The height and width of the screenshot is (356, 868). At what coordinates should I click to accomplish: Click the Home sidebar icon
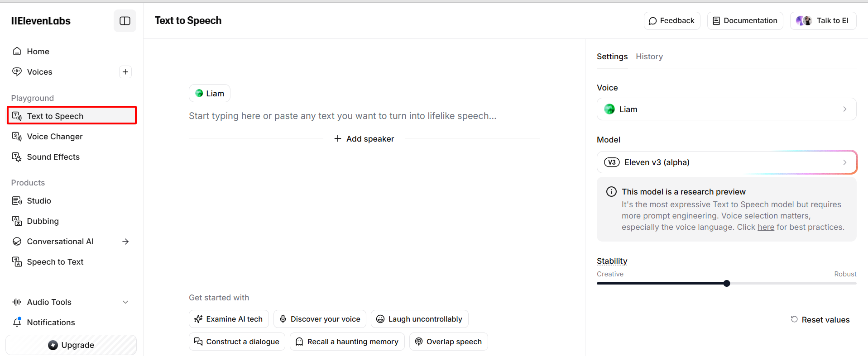tap(17, 52)
